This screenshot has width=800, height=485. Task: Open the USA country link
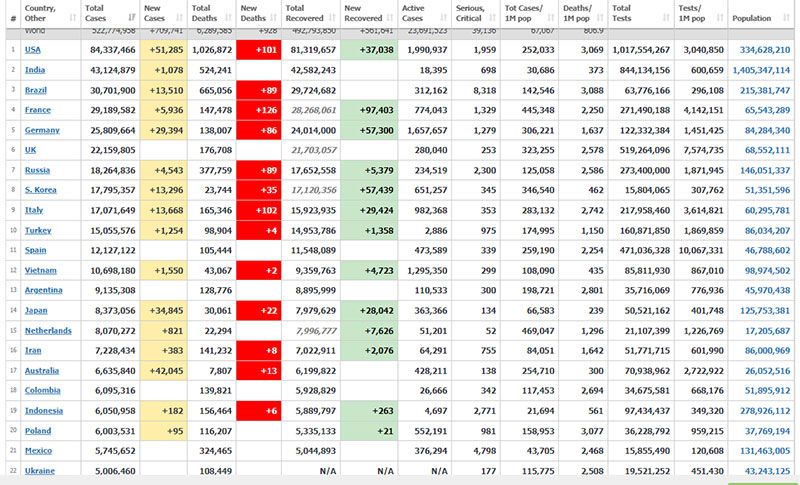click(33, 50)
